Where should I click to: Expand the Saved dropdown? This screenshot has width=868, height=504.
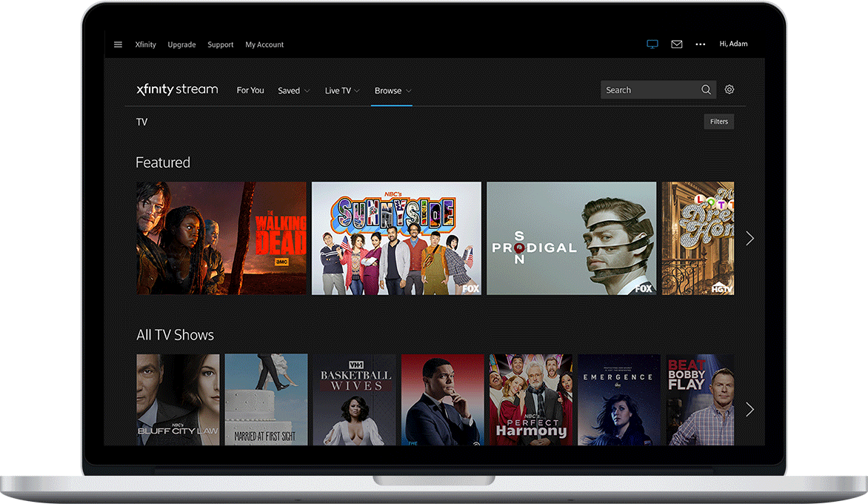pos(293,91)
